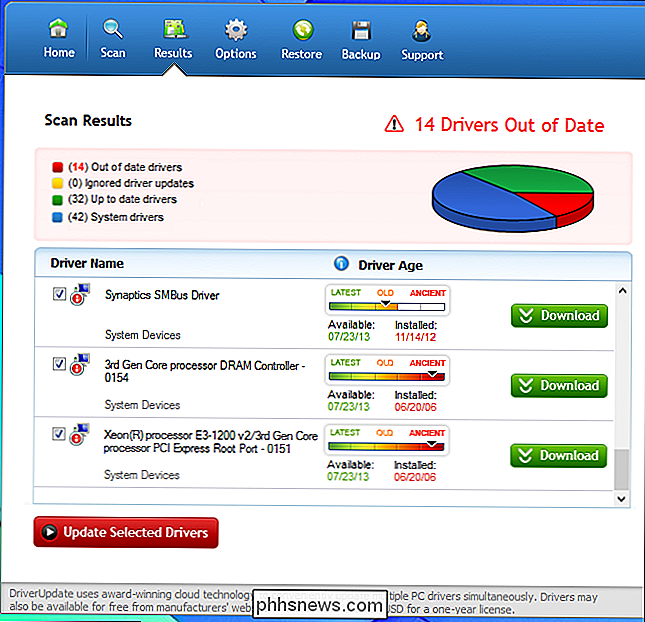Image resolution: width=645 pixels, height=622 pixels.
Task: Switch to the Results tab label
Action: 173,53
